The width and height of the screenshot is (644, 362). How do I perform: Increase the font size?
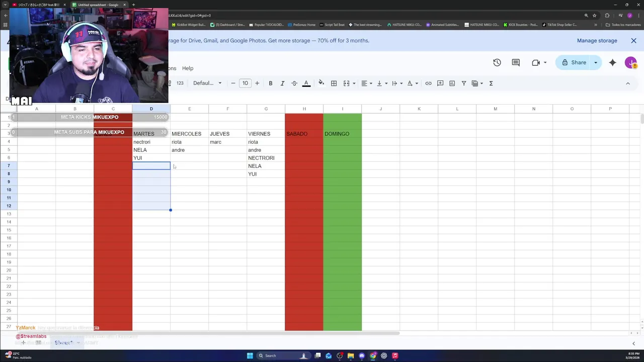(257, 83)
